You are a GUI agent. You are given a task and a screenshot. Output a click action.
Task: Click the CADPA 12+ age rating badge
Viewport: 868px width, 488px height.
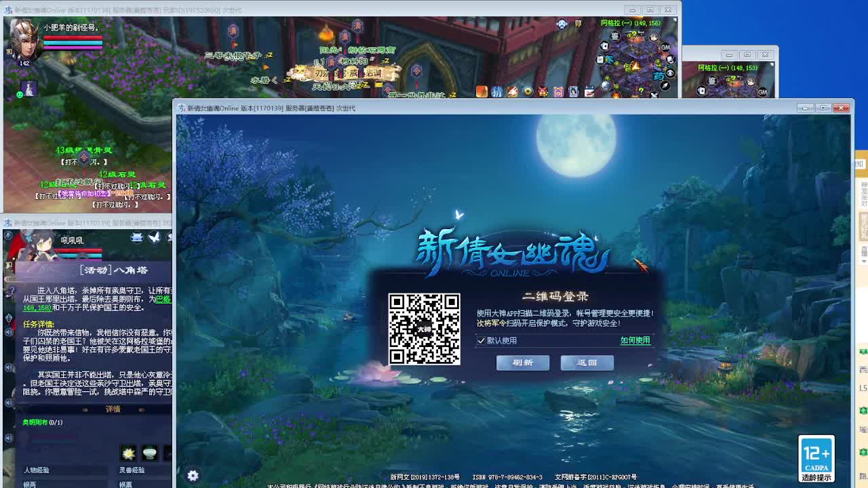click(816, 459)
